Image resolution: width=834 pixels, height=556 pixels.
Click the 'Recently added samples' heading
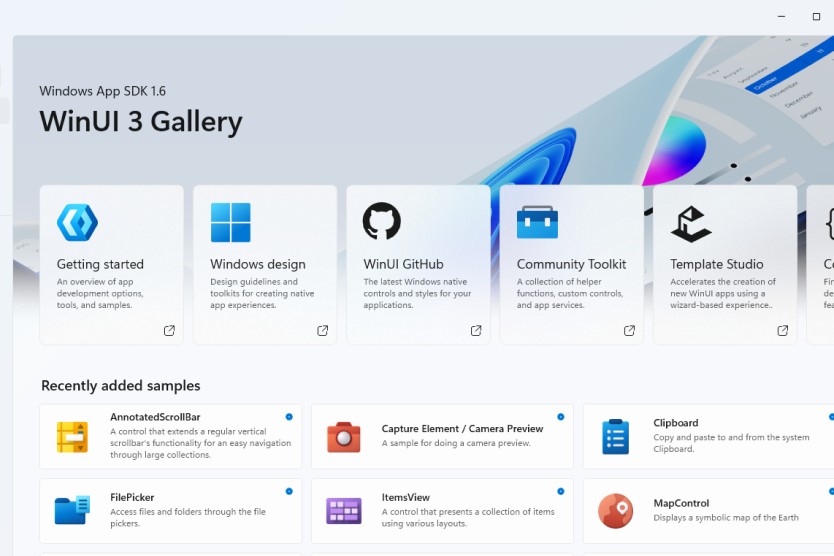(121, 385)
